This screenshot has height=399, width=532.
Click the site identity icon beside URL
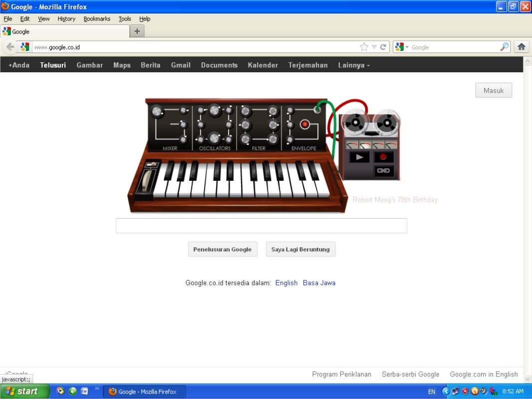tap(25, 47)
